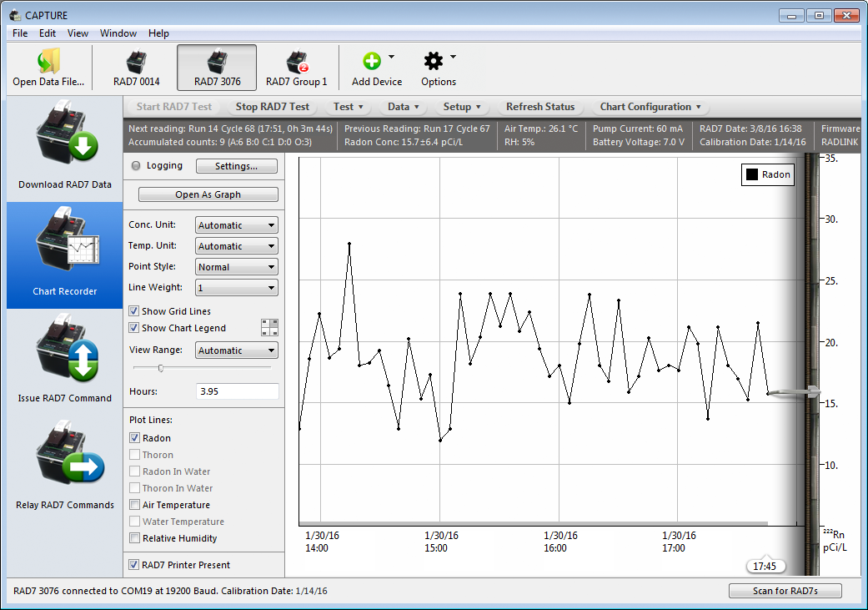Uncheck the Radon plot line
Screen dimensions: 868x610
pyautogui.click(x=134, y=438)
